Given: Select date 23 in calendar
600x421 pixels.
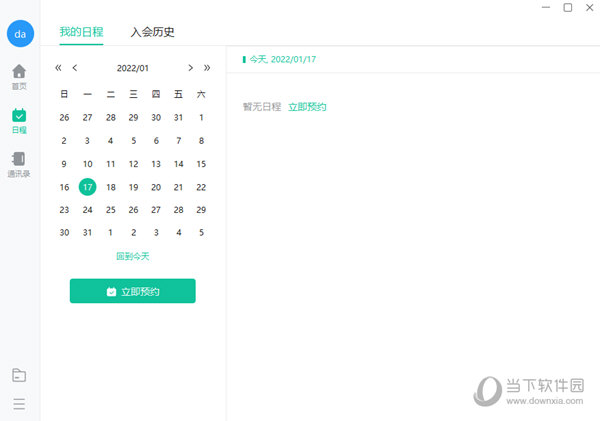Looking at the screenshot, I should [x=64, y=210].
